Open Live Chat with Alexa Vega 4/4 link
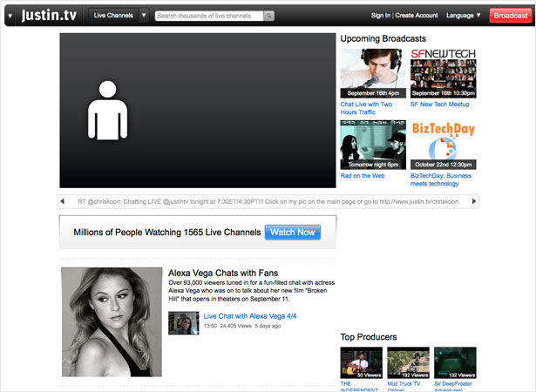The height and width of the screenshot is (392, 536). pos(250,316)
